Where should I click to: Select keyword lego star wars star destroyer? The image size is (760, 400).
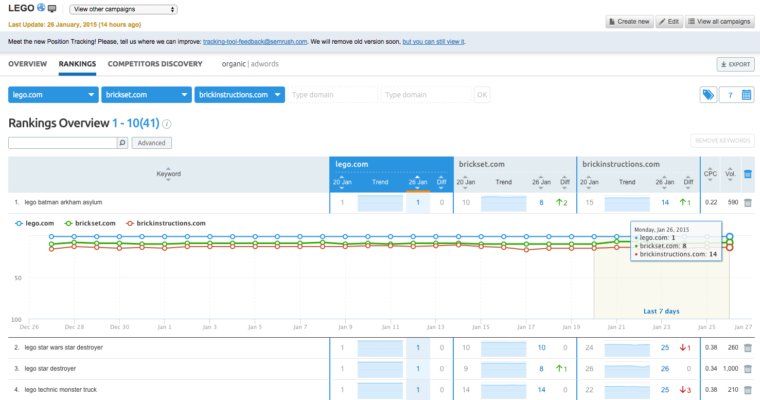click(x=63, y=348)
